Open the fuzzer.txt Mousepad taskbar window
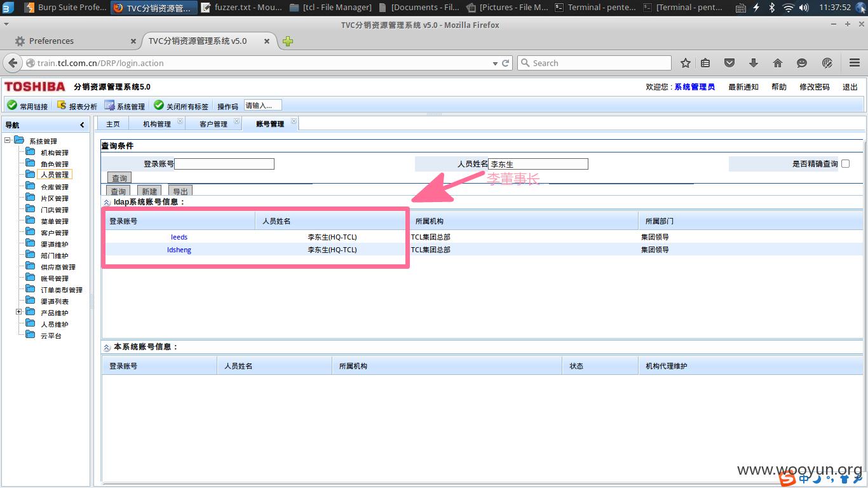868x488 pixels. [242, 8]
